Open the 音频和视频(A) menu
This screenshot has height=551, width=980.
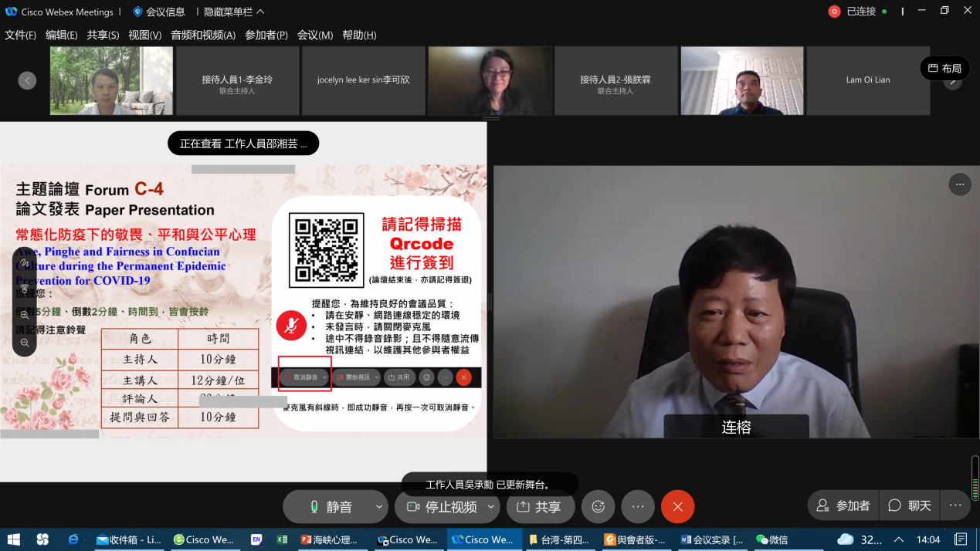pyautogui.click(x=203, y=35)
